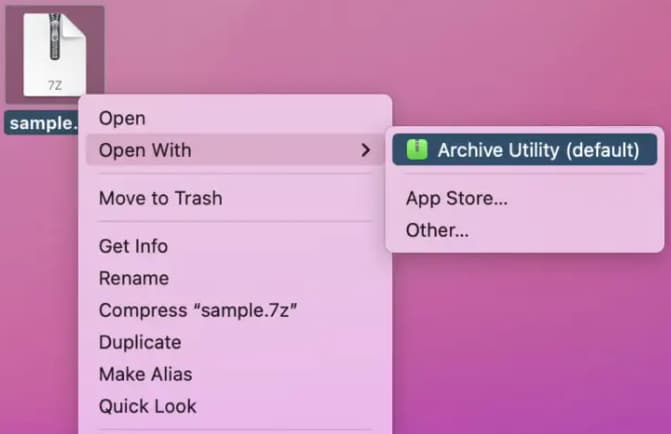Choose Get Info from the context menu
The width and height of the screenshot is (671, 434).
point(235,246)
